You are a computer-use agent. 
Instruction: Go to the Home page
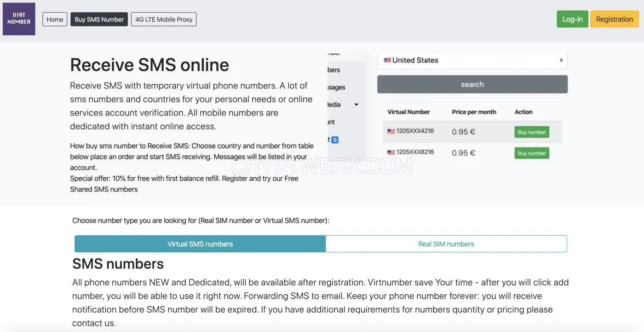tap(55, 19)
